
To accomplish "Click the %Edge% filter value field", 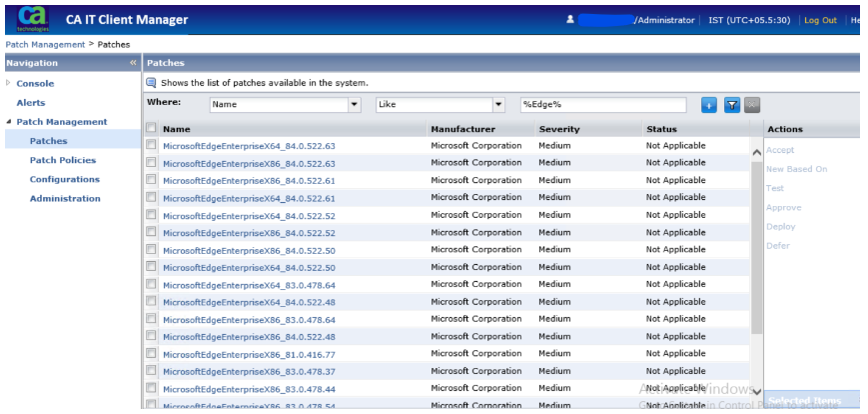I will pyautogui.click(x=602, y=105).
